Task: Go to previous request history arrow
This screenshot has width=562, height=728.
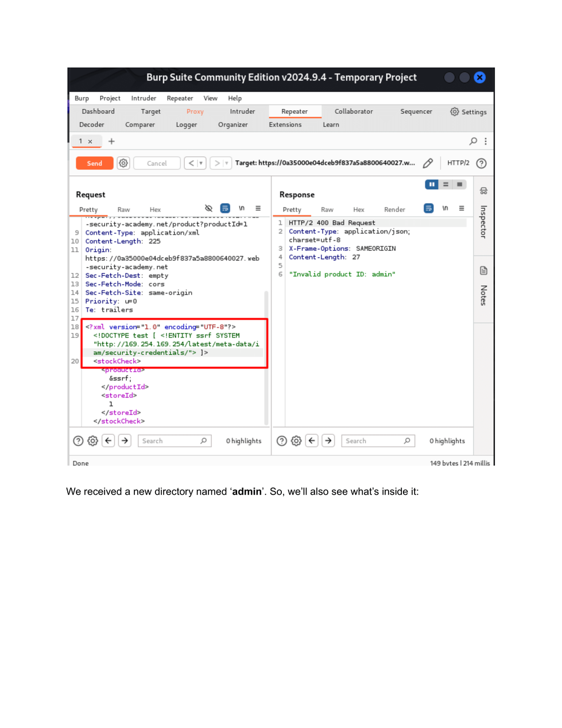Action: pos(192,163)
